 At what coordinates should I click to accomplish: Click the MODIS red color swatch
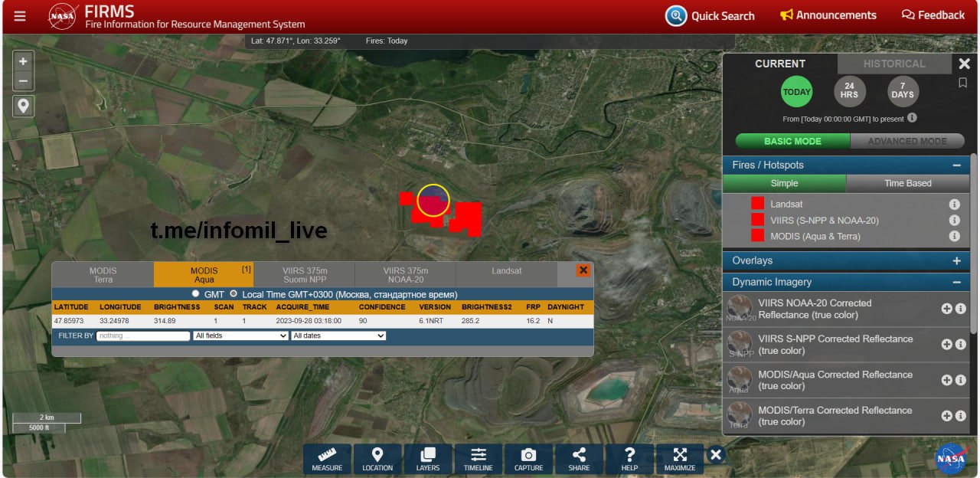(757, 236)
